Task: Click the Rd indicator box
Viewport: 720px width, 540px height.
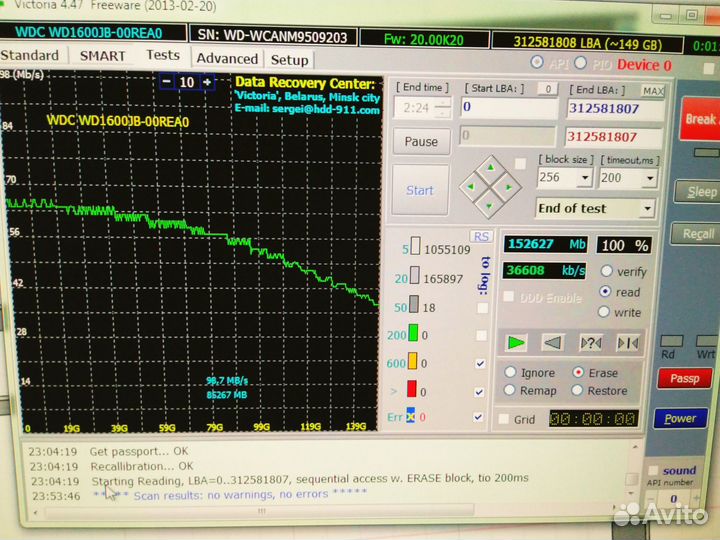Action: 671,341
